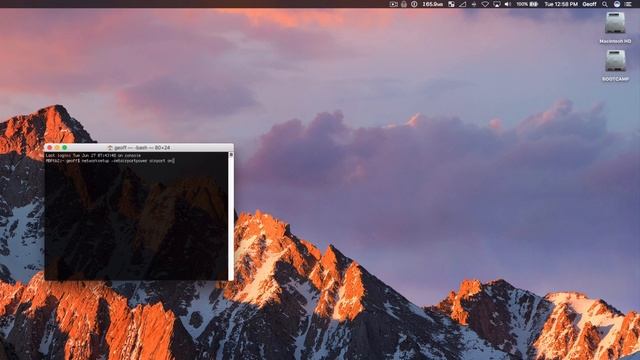Close the Terminal window red button
Image resolution: width=640 pixels, height=360 pixels.
point(50,148)
